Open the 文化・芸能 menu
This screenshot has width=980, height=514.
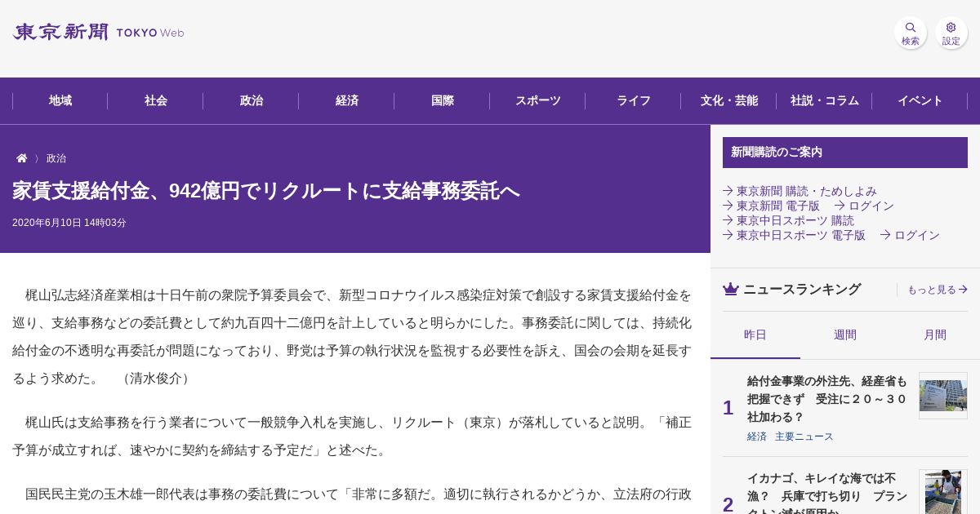(x=729, y=101)
